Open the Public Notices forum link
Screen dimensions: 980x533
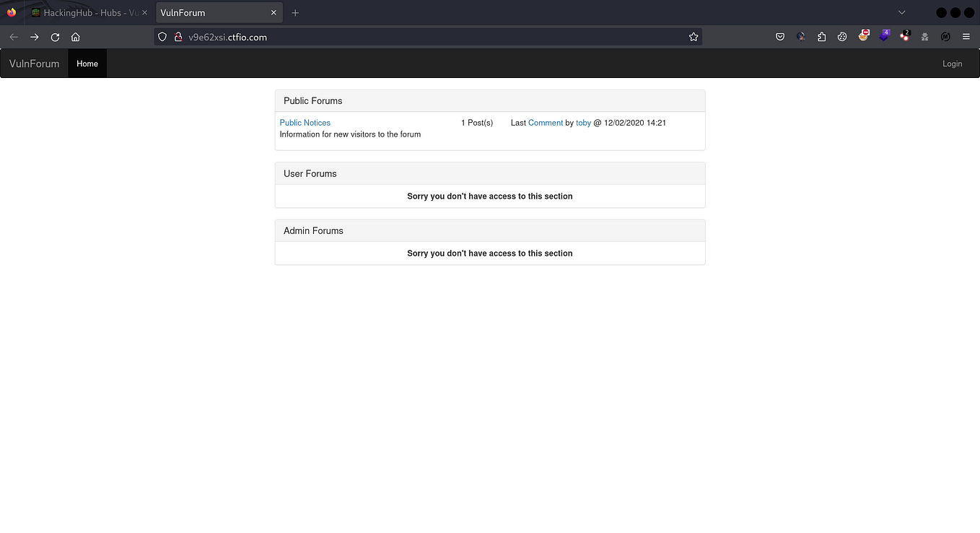[x=305, y=122]
